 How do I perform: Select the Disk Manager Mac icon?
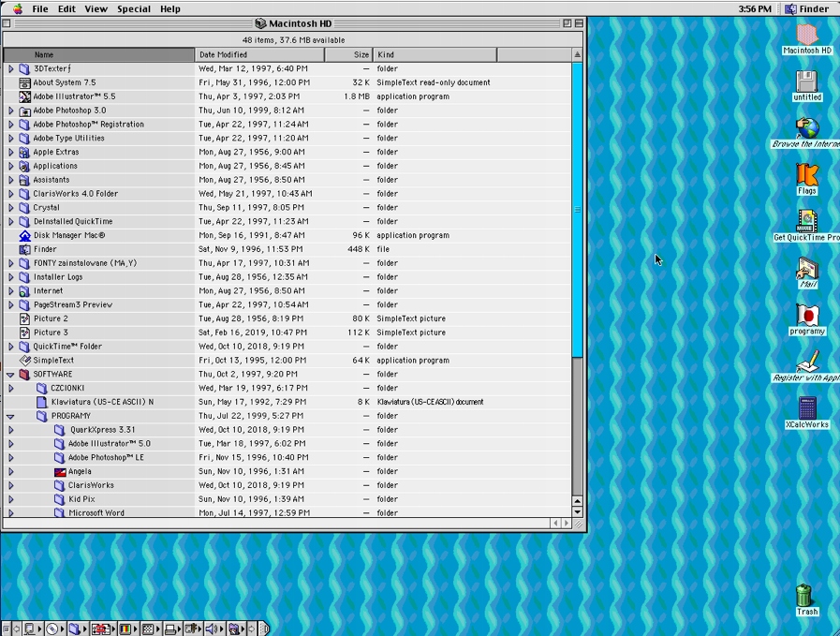(x=24, y=235)
